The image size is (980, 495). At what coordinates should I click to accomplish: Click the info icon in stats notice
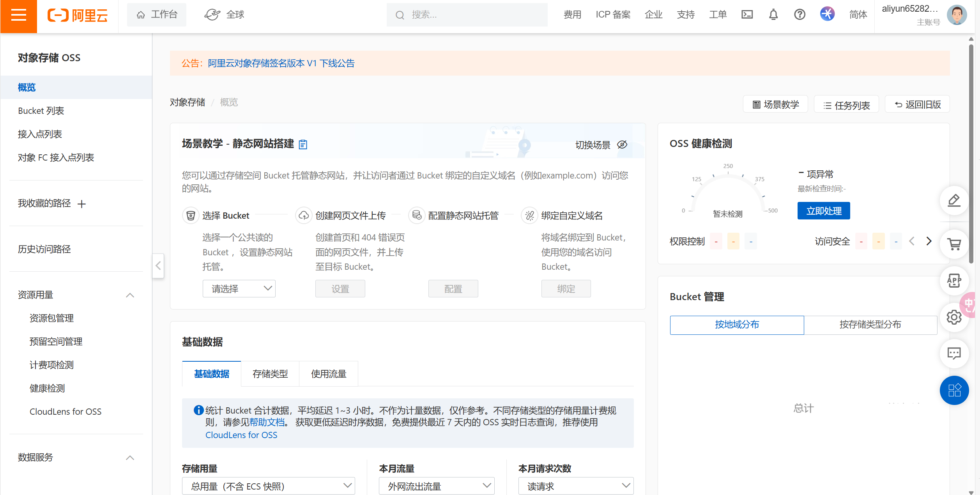(198, 410)
